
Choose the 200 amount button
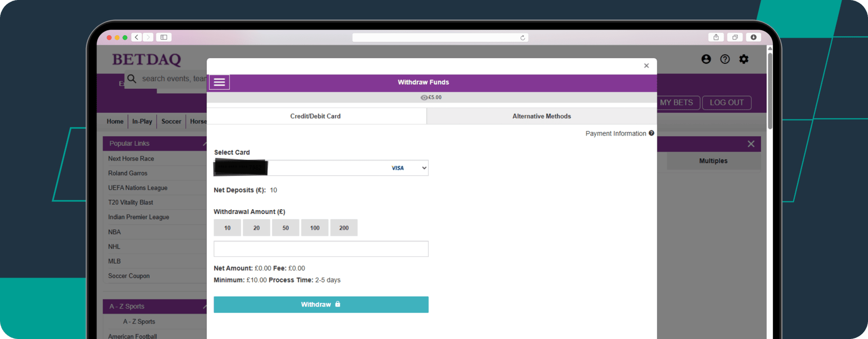coord(344,228)
